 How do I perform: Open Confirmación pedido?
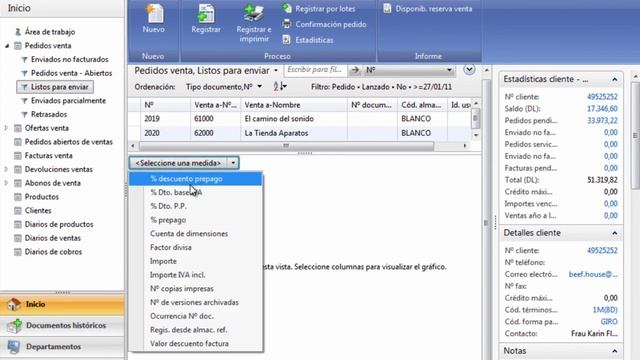(324, 24)
